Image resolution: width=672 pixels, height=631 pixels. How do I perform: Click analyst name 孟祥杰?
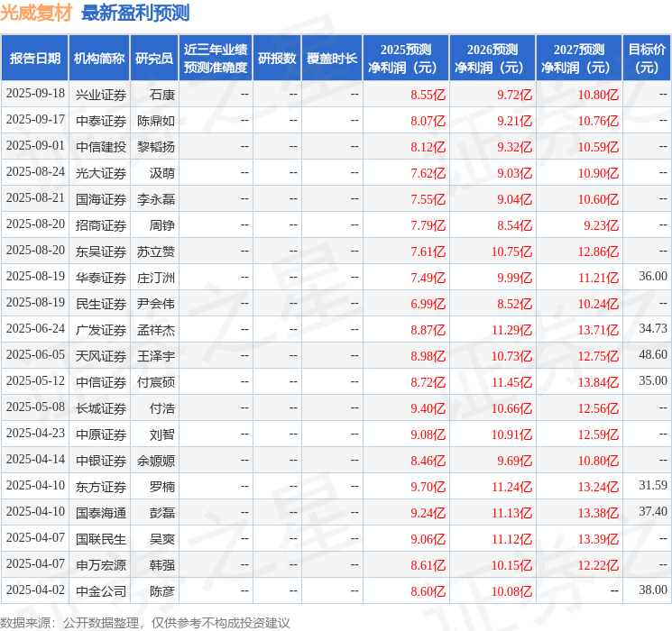pyautogui.click(x=156, y=330)
